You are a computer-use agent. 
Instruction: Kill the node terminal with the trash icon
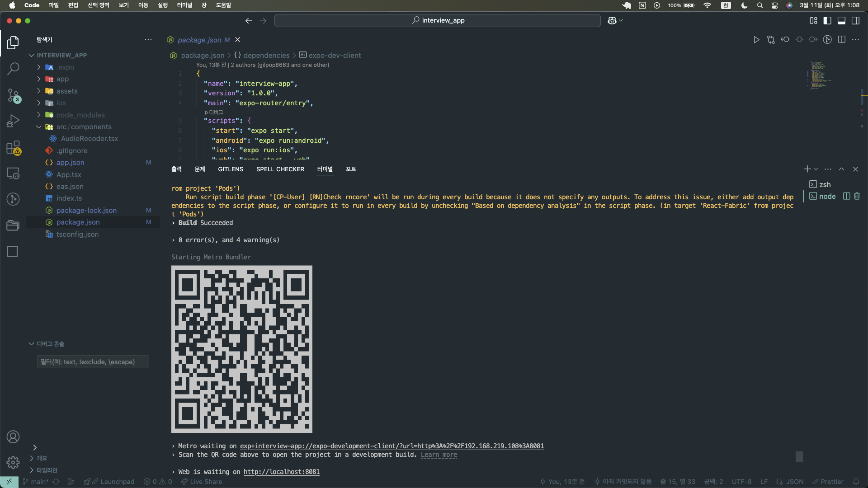click(x=857, y=196)
